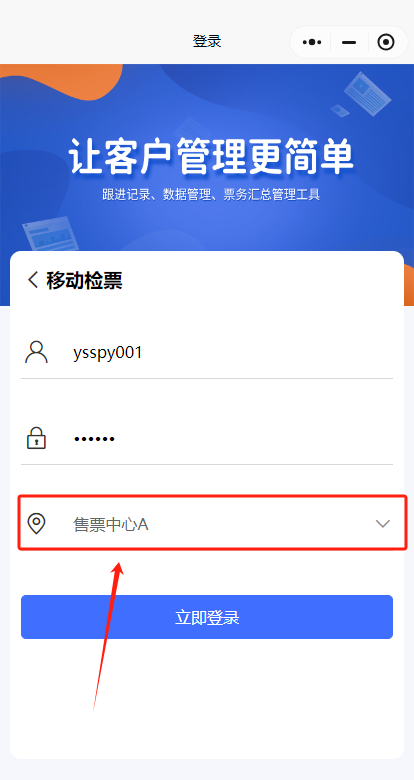This screenshot has width=414, height=780.
Task: Click the 让客户管理更简单 banner headline
Action: [x=211, y=157]
